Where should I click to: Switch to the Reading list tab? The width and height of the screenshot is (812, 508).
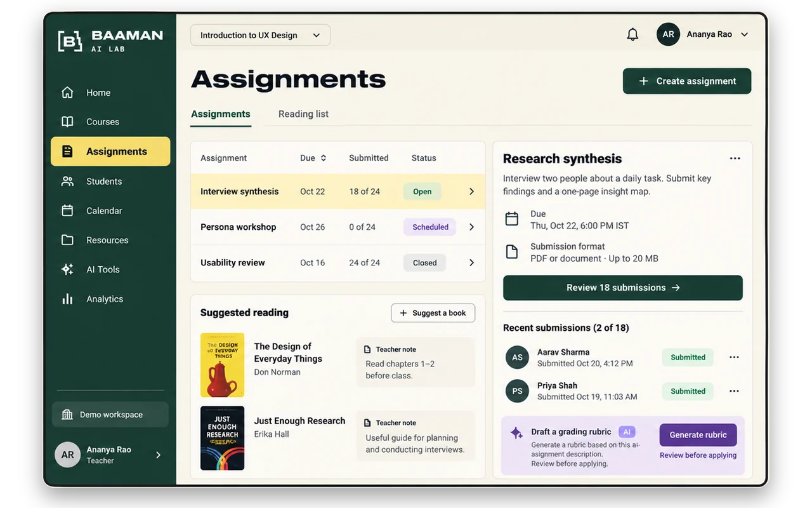[x=303, y=114]
